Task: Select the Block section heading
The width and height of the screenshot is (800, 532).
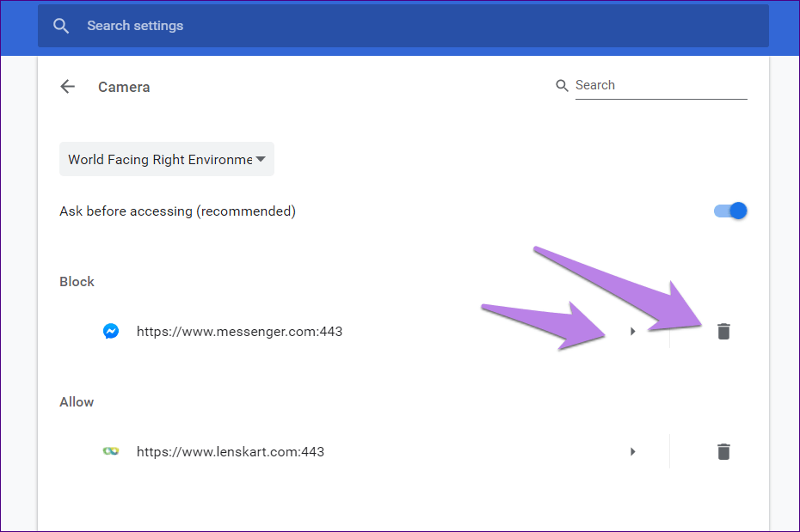Action: coord(77,282)
